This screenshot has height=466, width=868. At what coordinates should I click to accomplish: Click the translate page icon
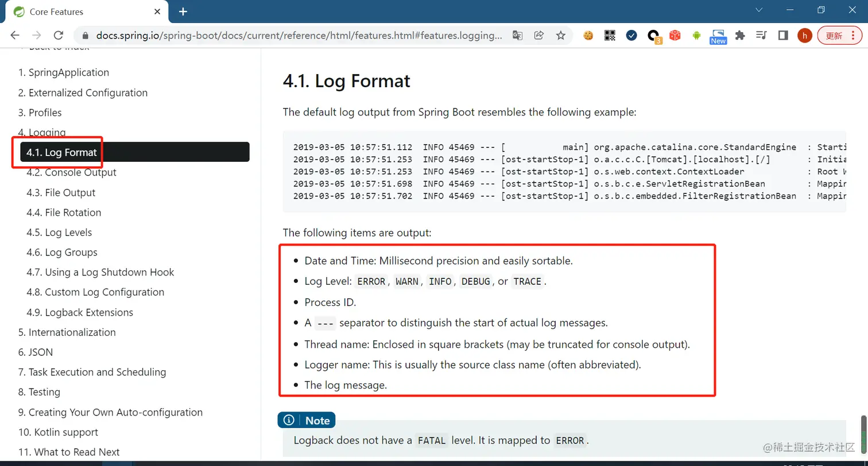(x=518, y=36)
